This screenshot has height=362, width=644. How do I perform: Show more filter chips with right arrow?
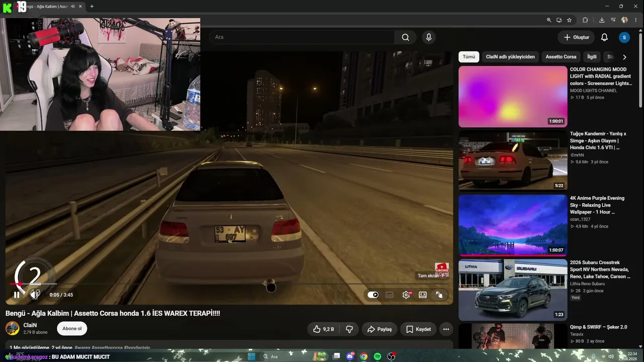point(624,57)
